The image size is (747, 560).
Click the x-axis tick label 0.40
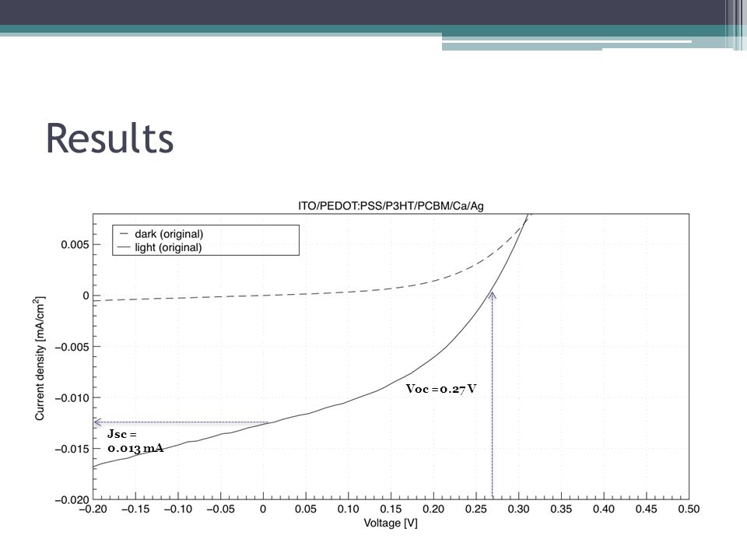tap(604, 509)
